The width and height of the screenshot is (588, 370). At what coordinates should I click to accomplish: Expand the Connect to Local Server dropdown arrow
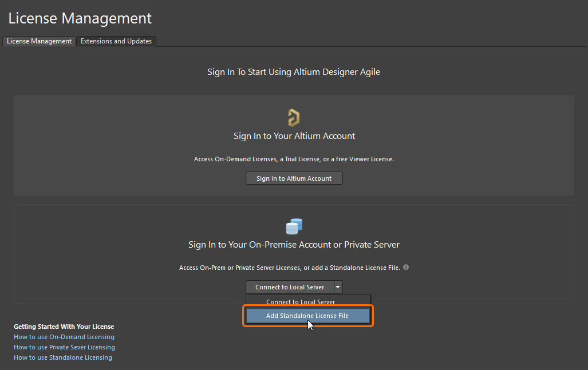338,287
